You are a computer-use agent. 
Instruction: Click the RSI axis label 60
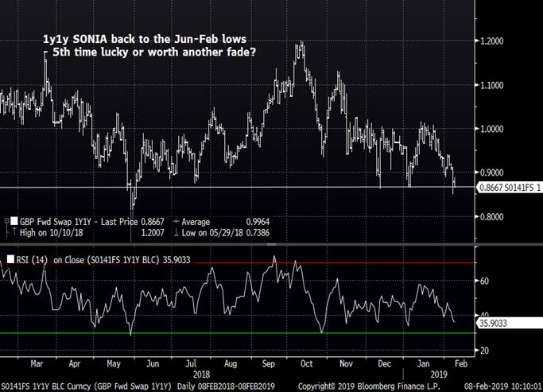484,281
